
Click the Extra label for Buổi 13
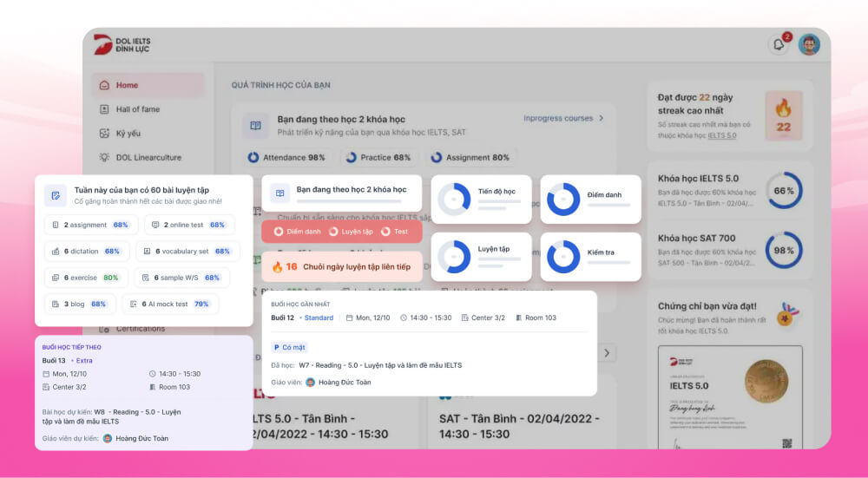pyautogui.click(x=84, y=361)
